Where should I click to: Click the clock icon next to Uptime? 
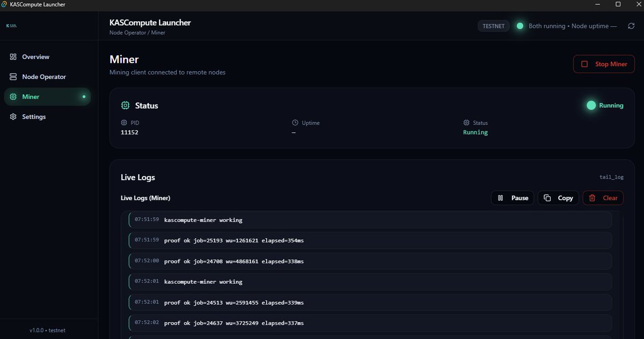(295, 123)
